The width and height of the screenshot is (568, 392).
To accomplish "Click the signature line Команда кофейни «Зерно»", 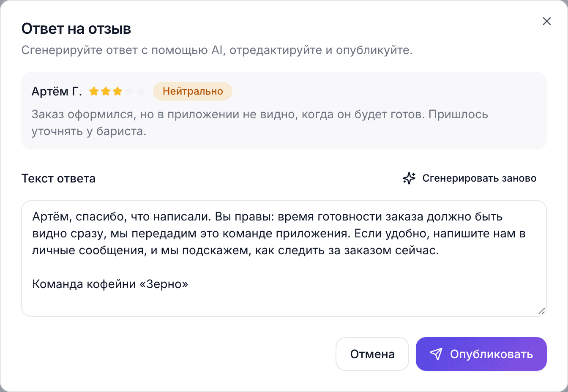I will (110, 284).
